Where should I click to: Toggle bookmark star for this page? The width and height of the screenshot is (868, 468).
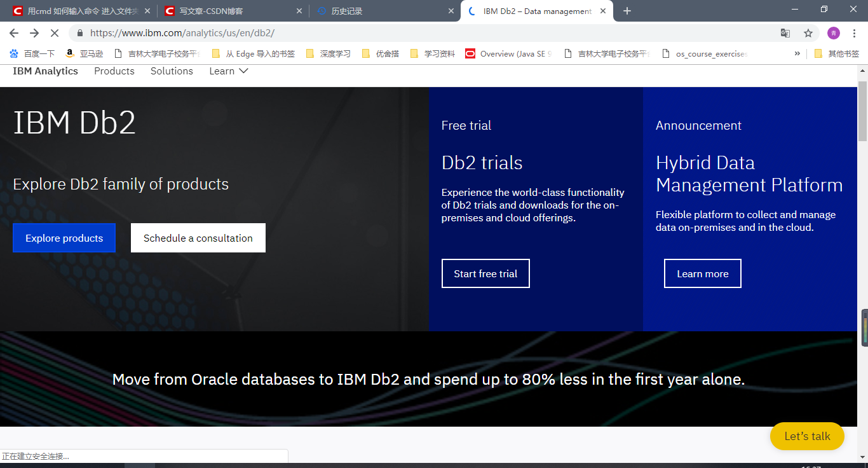click(808, 32)
